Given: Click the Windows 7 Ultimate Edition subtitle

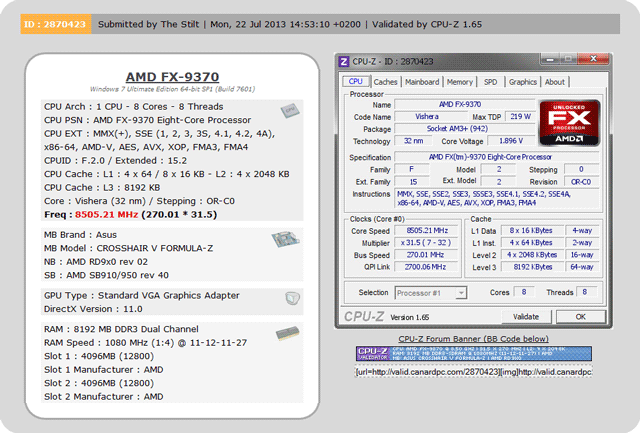Looking at the screenshot, I should pos(172,89).
